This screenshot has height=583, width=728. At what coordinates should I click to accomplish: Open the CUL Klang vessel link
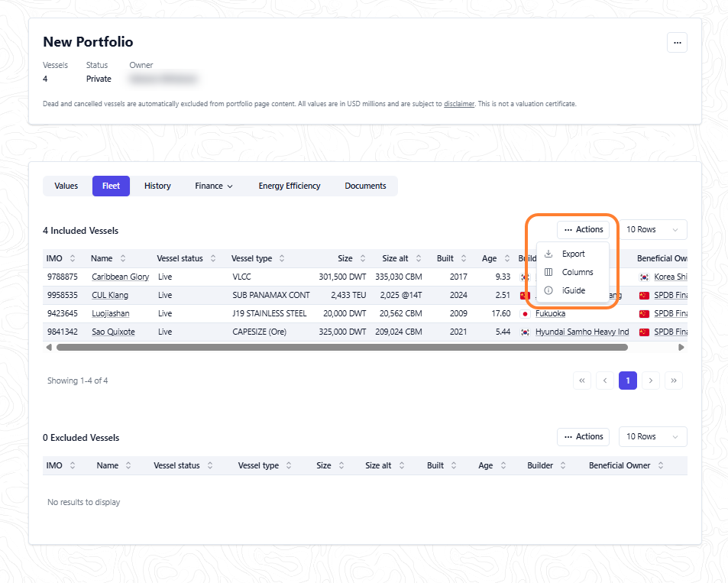(x=110, y=295)
